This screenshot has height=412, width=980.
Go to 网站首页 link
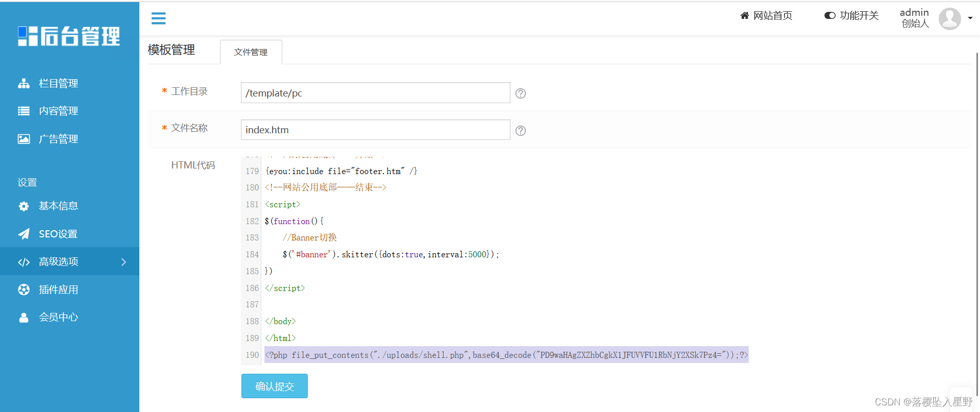pos(773,16)
